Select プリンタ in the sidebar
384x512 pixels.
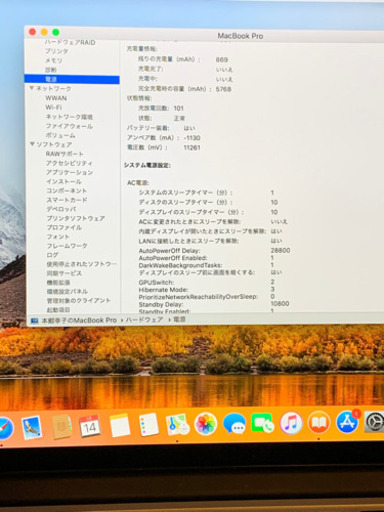tap(57, 51)
